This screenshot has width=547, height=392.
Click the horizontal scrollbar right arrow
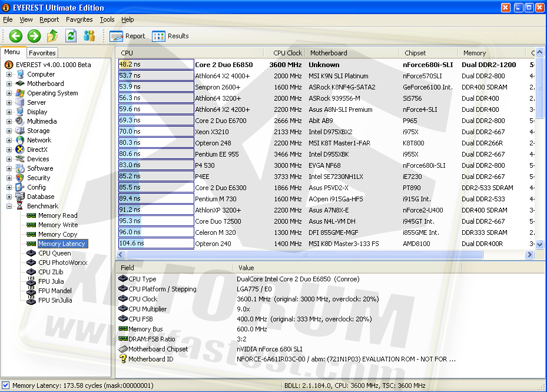click(529, 255)
